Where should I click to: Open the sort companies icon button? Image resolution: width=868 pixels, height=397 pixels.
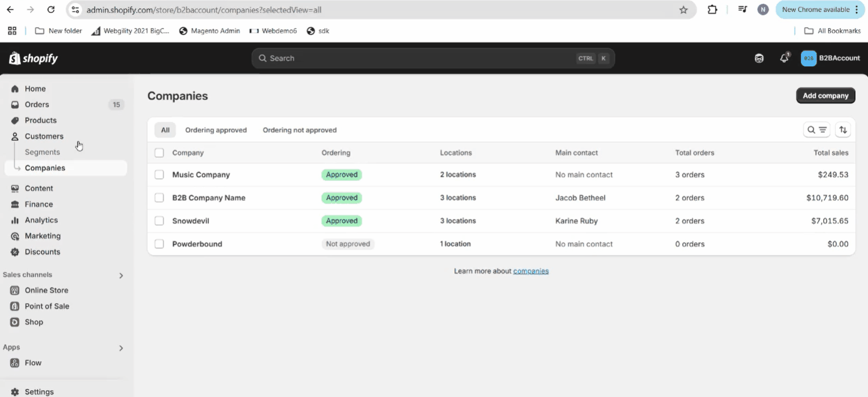[x=843, y=130]
